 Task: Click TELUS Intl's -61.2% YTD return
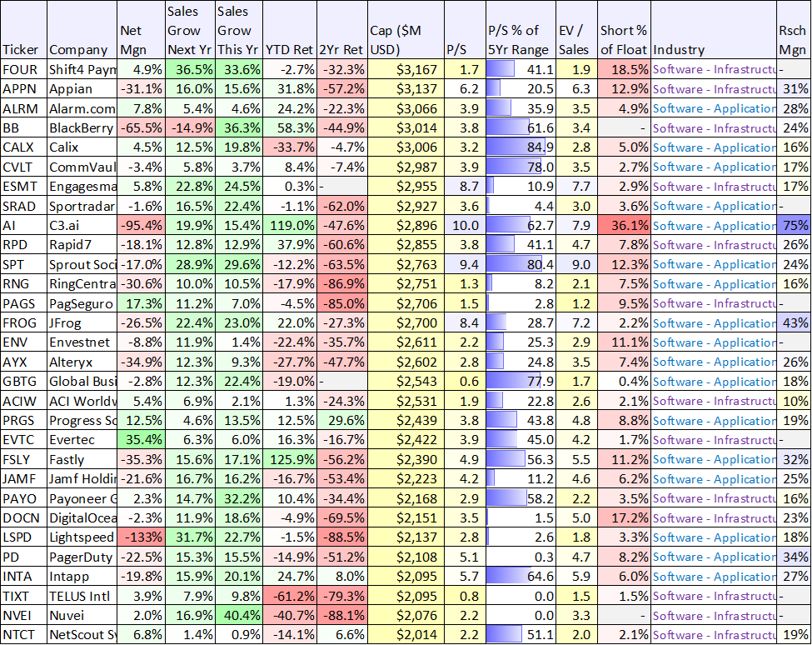tap(290, 597)
